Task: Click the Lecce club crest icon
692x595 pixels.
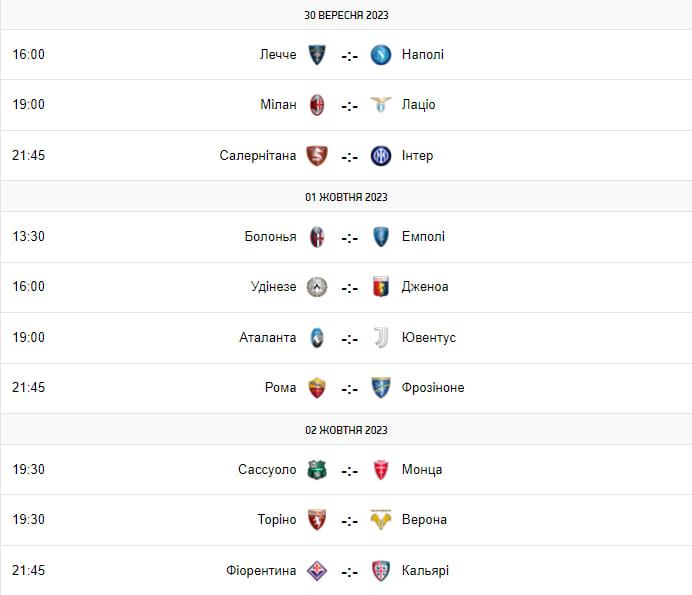Action: point(317,55)
